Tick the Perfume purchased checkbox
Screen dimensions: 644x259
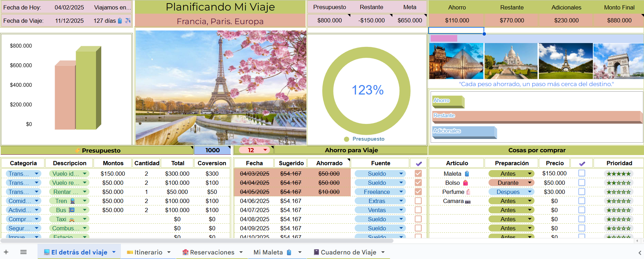582,192
